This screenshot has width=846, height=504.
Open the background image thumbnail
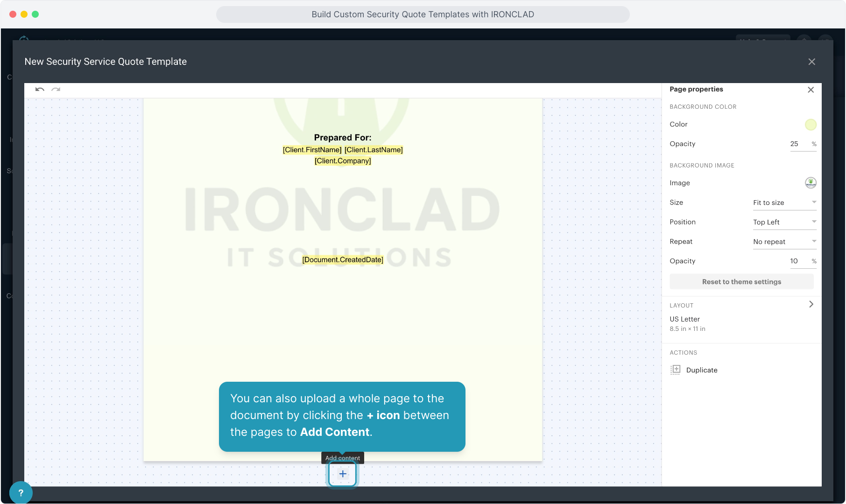point(811,183)
